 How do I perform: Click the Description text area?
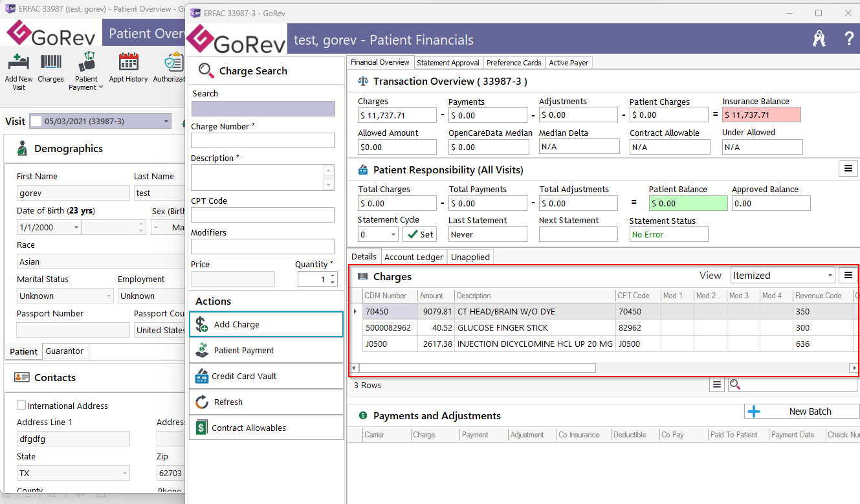(258, 177)
